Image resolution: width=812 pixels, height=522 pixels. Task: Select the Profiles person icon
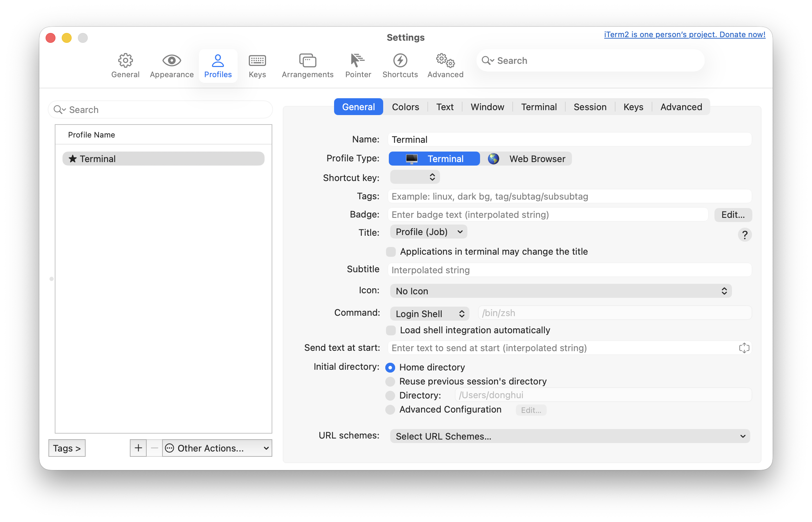point(218,60)
